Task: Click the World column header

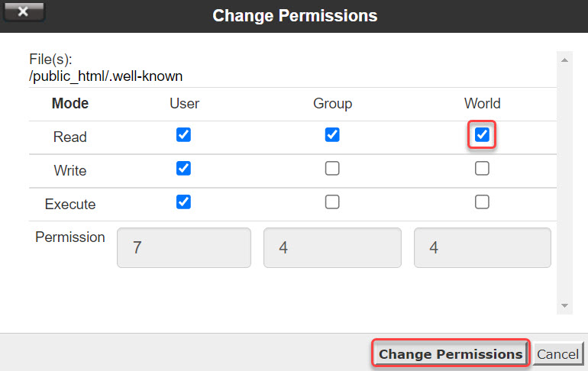Action: (482, 103)
